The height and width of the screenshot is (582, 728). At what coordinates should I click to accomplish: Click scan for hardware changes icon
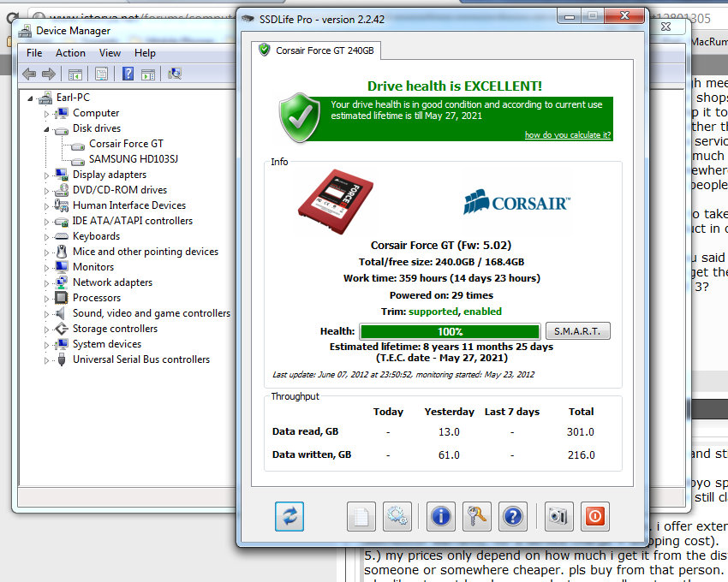tap(175, 74)
